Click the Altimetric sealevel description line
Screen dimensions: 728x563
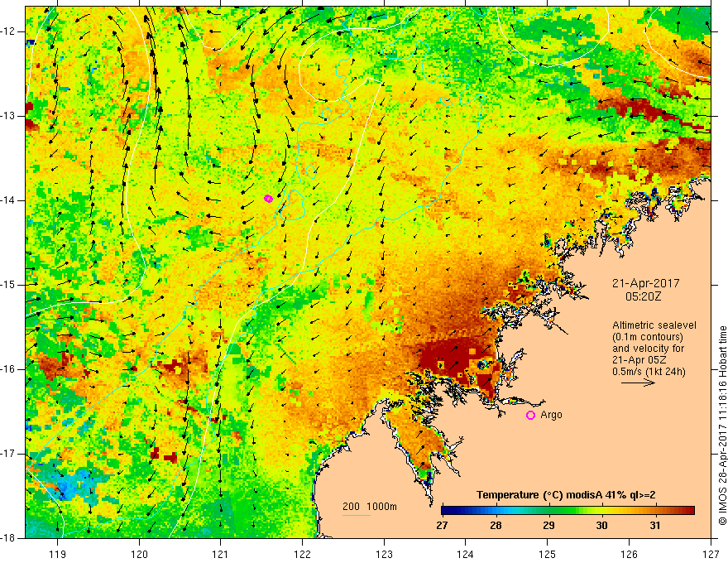654,325
